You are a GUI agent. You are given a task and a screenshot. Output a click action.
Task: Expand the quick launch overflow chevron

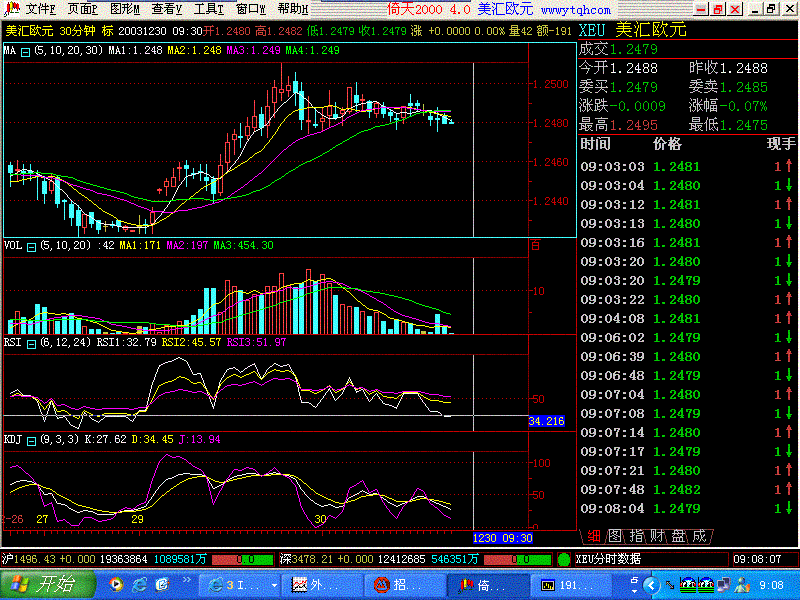[186, 580]
